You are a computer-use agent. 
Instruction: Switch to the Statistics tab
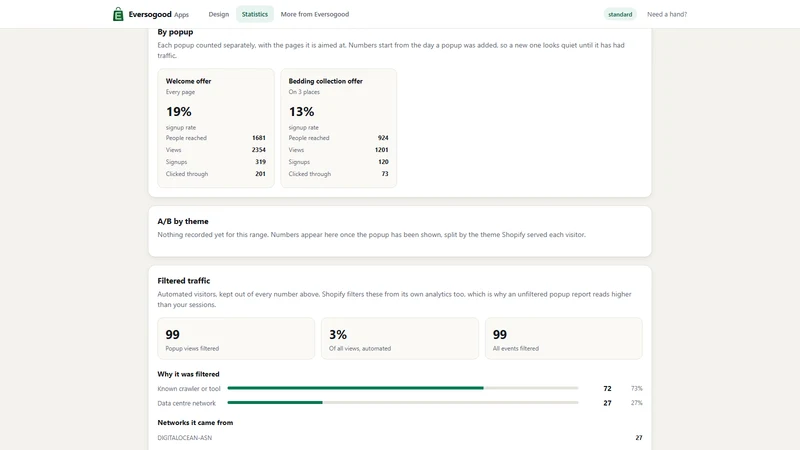(x=255, y=14)
